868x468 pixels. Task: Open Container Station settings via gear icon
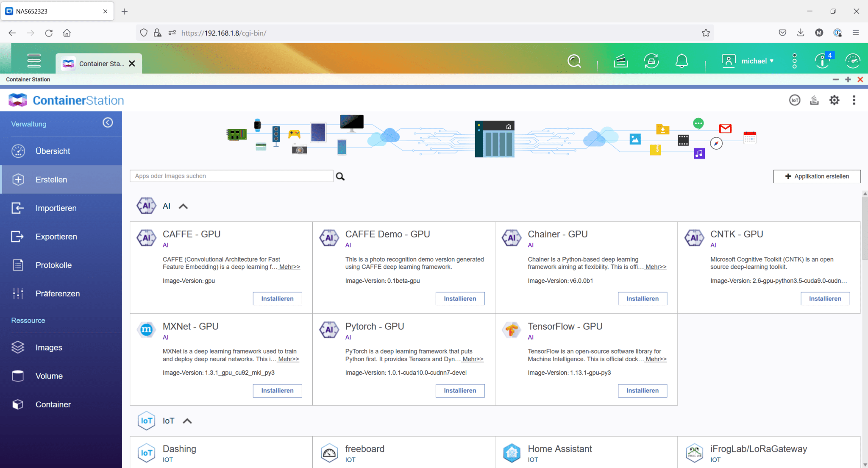834,100
